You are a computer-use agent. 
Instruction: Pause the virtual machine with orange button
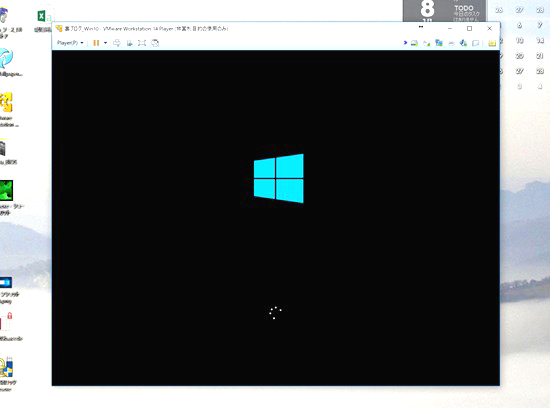click(x=96, y=43)
